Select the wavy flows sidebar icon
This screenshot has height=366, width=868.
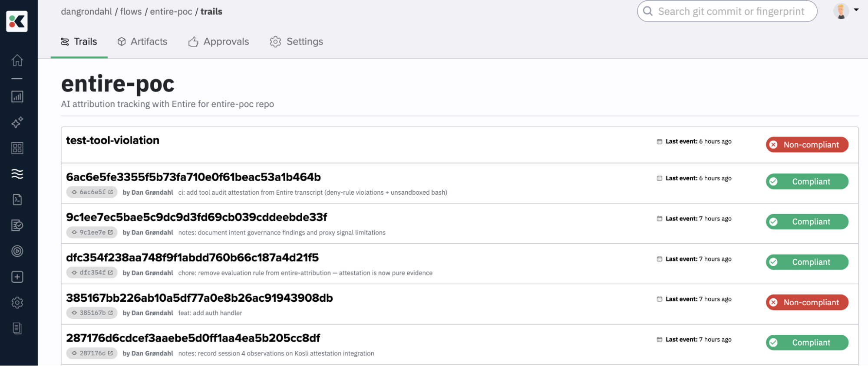17,174
